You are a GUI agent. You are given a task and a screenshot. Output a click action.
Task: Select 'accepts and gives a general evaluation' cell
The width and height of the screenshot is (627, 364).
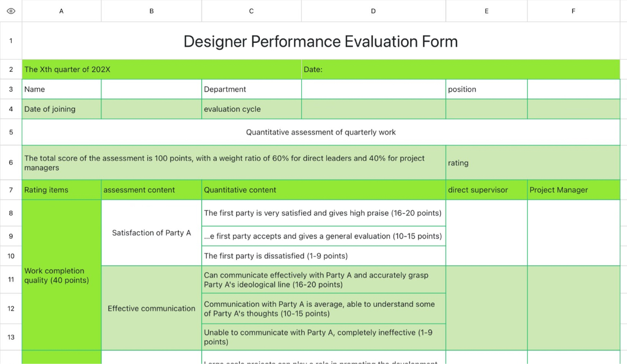[324, 236]
